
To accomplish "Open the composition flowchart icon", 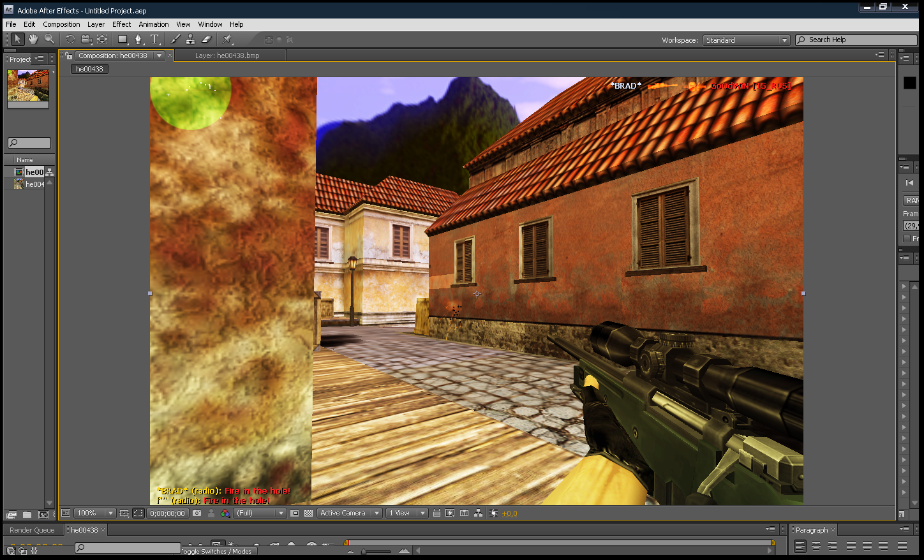I will [x=478, y=513].
